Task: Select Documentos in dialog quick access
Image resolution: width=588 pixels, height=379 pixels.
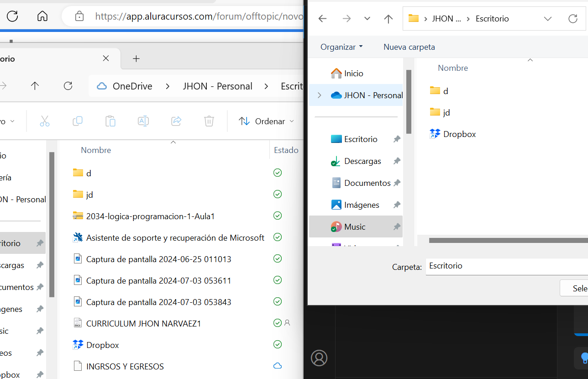Action: click(367, 183)
